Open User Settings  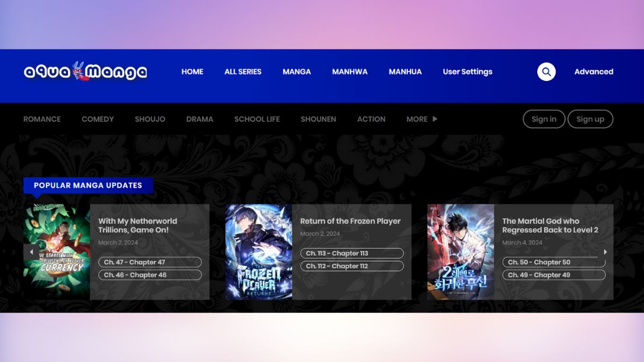pyautogui.click(x=467, y=72)
